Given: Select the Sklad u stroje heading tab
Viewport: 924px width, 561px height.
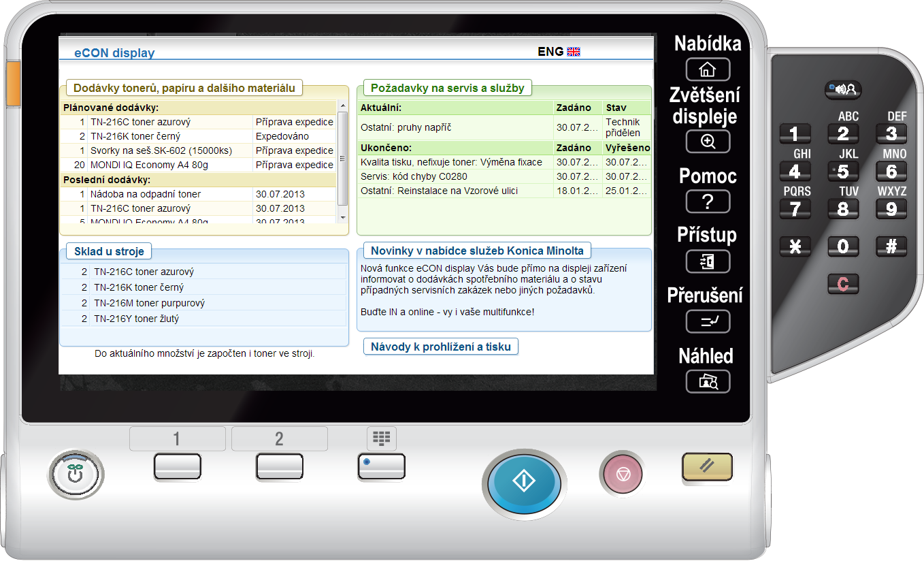Looking at the screenshot, I should point(109,251).
